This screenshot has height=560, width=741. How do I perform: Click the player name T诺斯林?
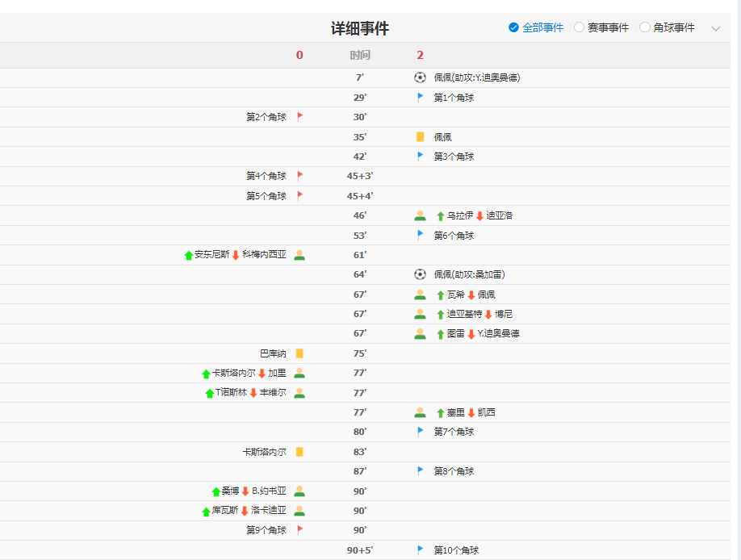coord(231,392)
